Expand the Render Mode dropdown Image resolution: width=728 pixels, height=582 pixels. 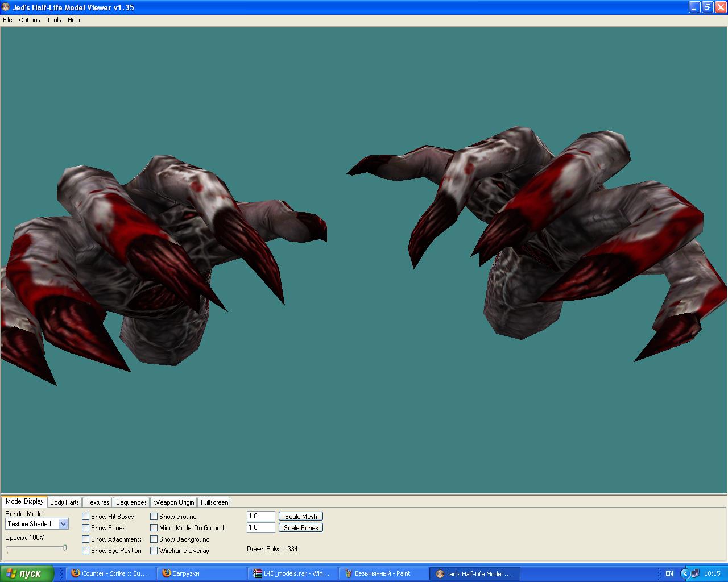coord(64,524)
